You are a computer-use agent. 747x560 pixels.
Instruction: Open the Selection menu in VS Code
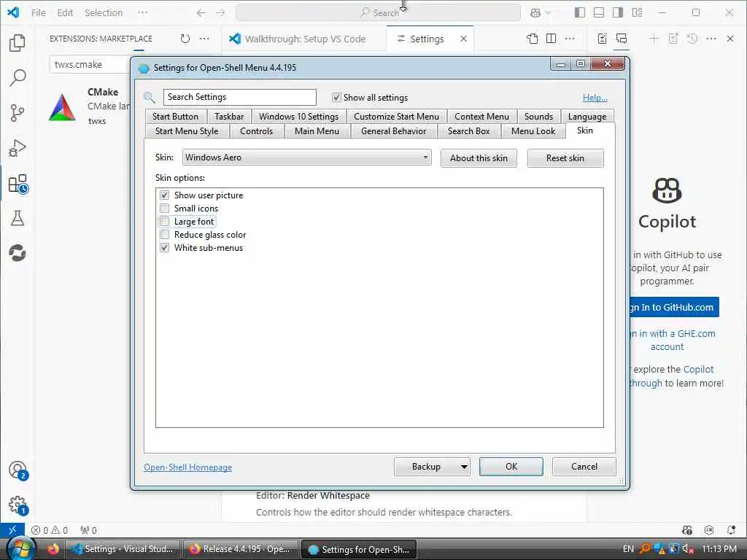coord(104,13)
